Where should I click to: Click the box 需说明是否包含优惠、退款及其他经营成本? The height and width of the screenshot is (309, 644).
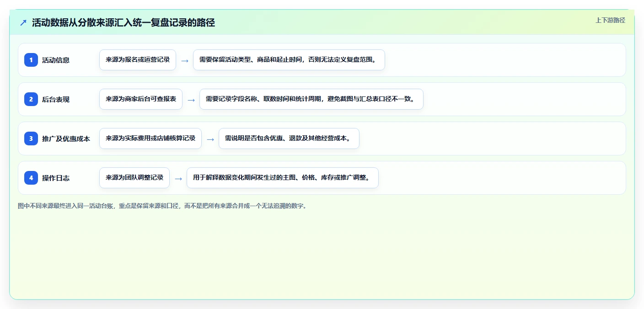(289, 139)
